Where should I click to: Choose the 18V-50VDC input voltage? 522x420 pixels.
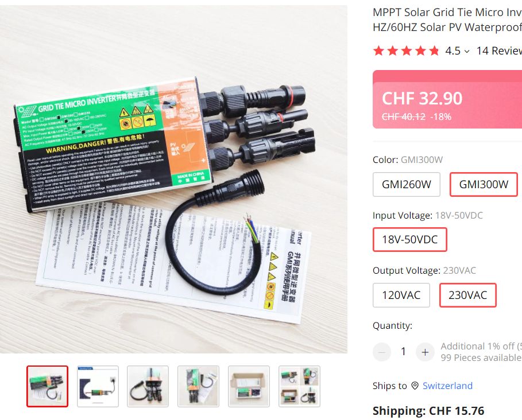pyautogui.click(x=410, y=239)
